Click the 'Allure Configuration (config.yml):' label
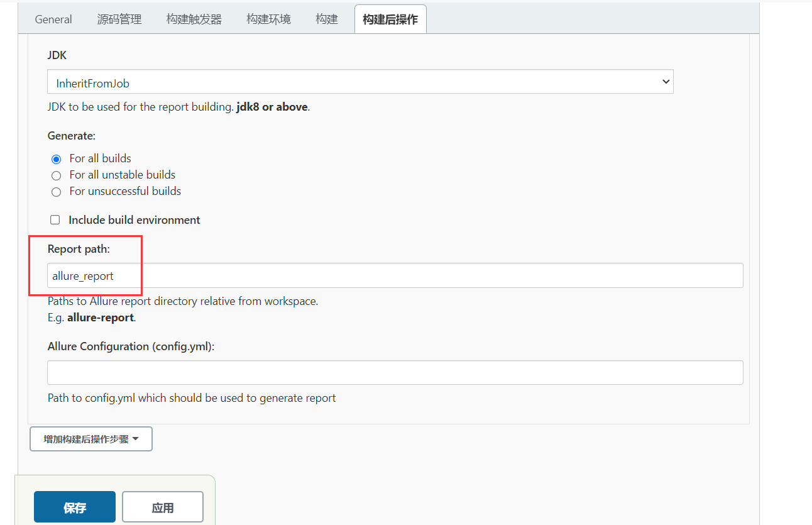The height and width of the screenshot is (525, 812). 131,346
